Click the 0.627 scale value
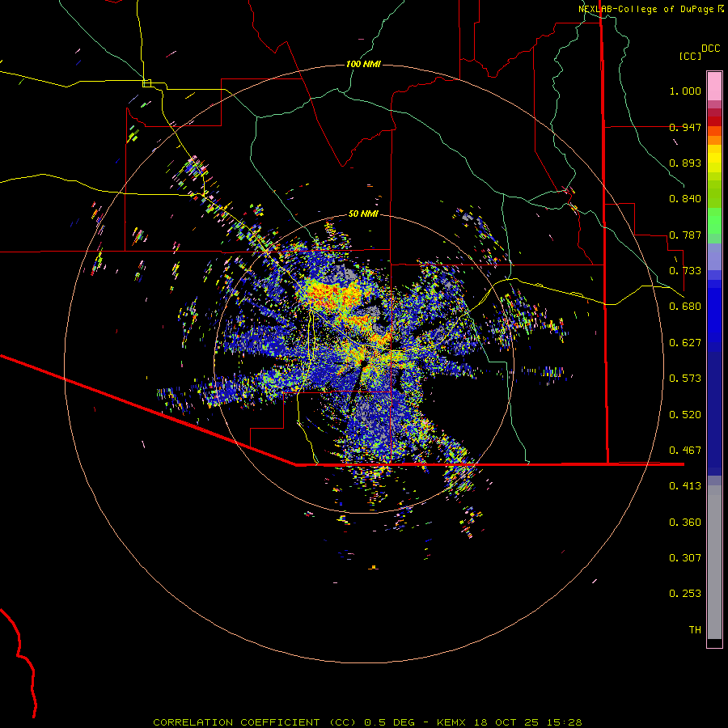728x728 pixels. [685, 343]
